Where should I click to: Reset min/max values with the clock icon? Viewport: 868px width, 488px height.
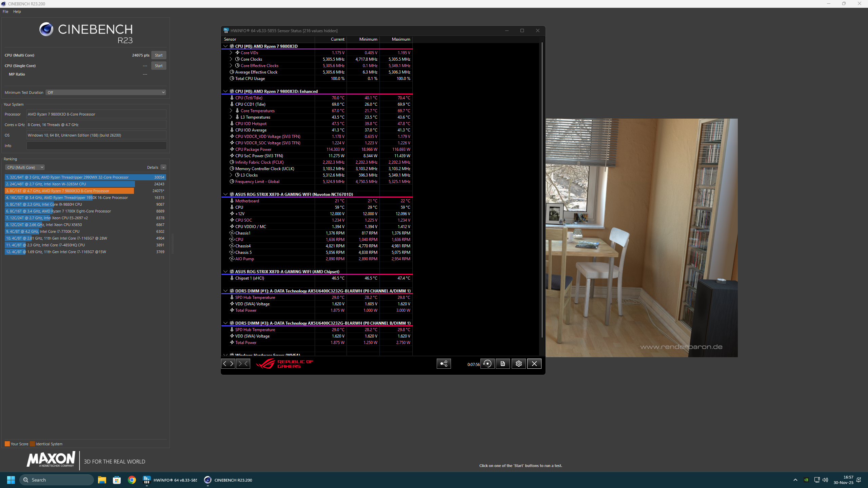coord(487,364)
